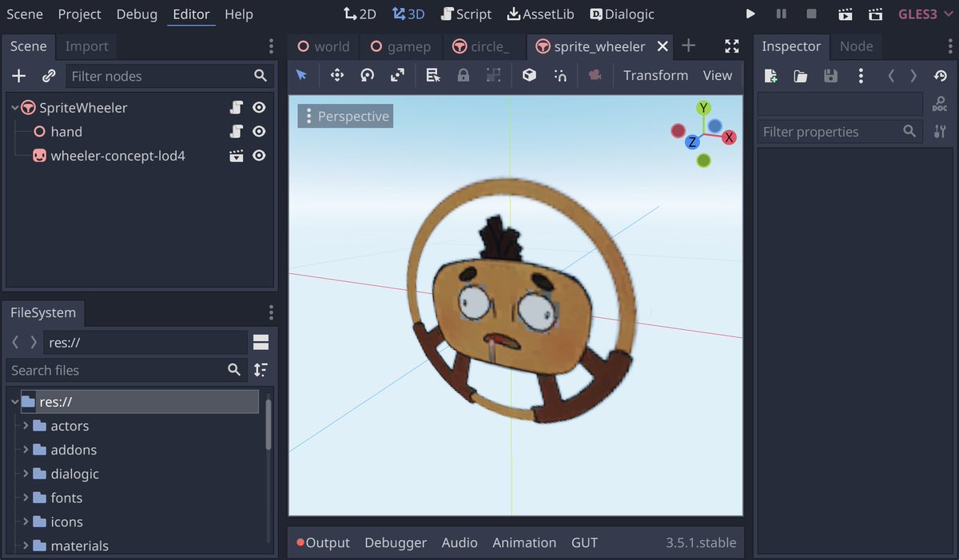Open the Animation bottom panel

[x=524, y=542]
